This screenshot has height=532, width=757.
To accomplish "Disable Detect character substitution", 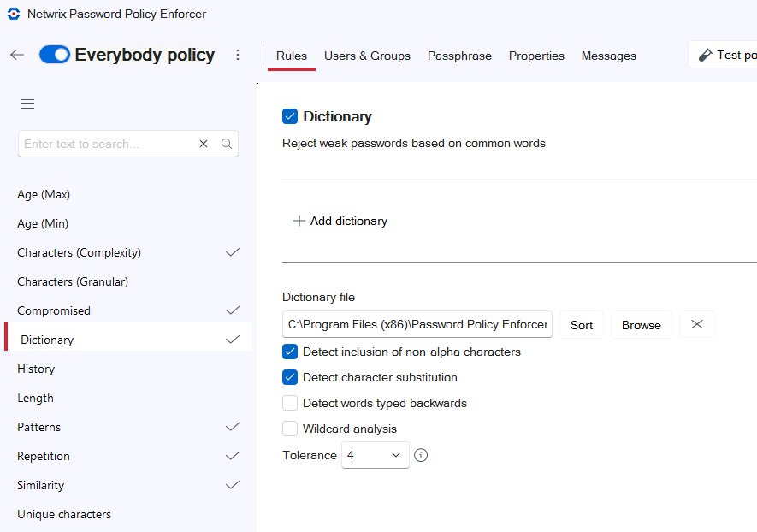I will click(290, 377).
